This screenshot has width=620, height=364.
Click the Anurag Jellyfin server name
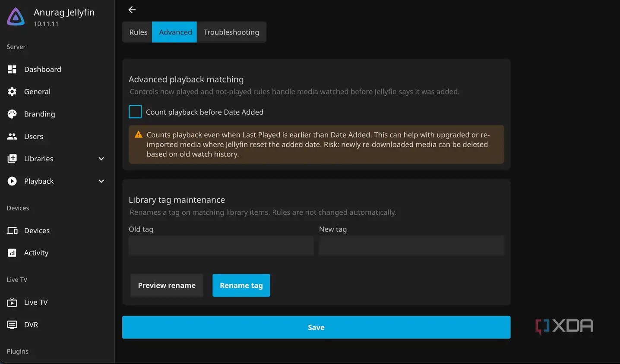tap(64, 12)
